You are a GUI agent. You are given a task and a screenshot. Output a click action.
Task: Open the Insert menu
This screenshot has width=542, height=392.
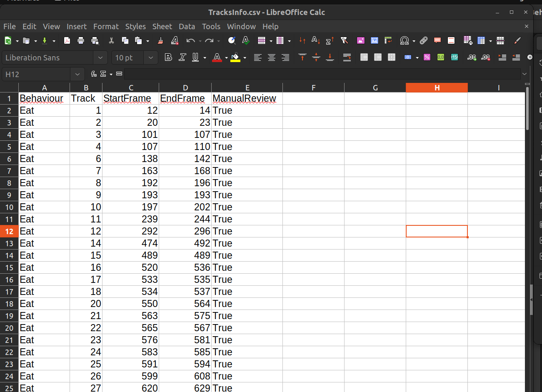pyautogui.click(x=77, y=26)
